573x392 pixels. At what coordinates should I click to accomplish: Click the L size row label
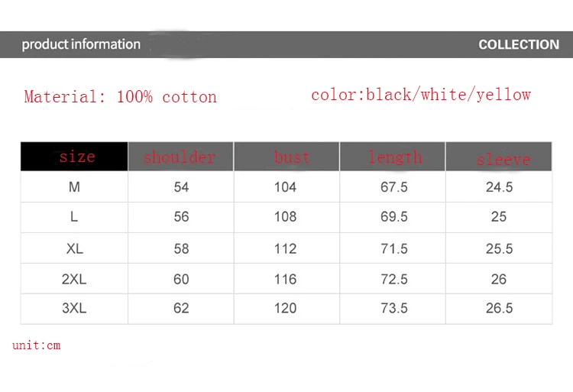74,217
